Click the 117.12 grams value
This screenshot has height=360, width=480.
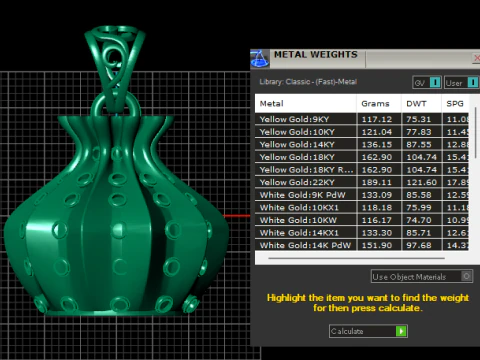pyautogui.click(x=377, y=119)
